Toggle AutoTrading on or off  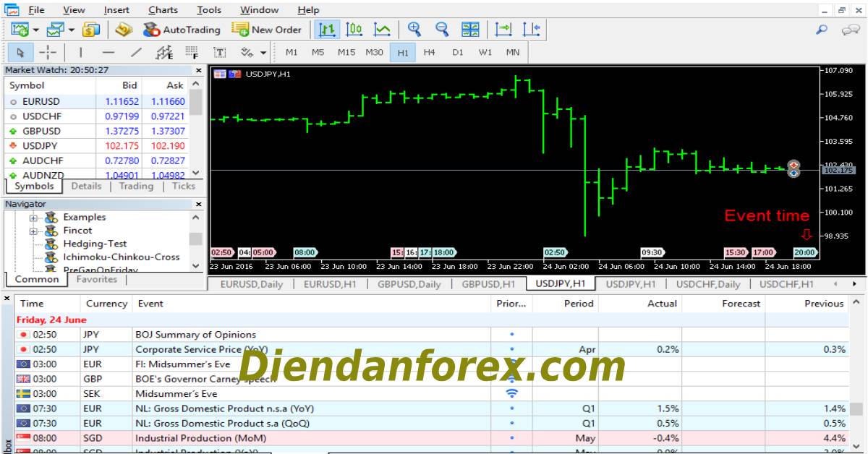(182, 30)
